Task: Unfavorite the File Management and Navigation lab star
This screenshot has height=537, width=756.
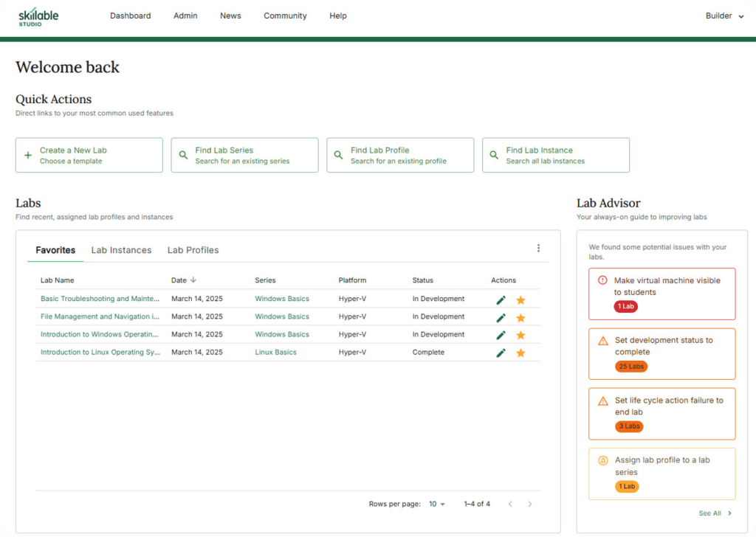Action: tap(520, 318)
